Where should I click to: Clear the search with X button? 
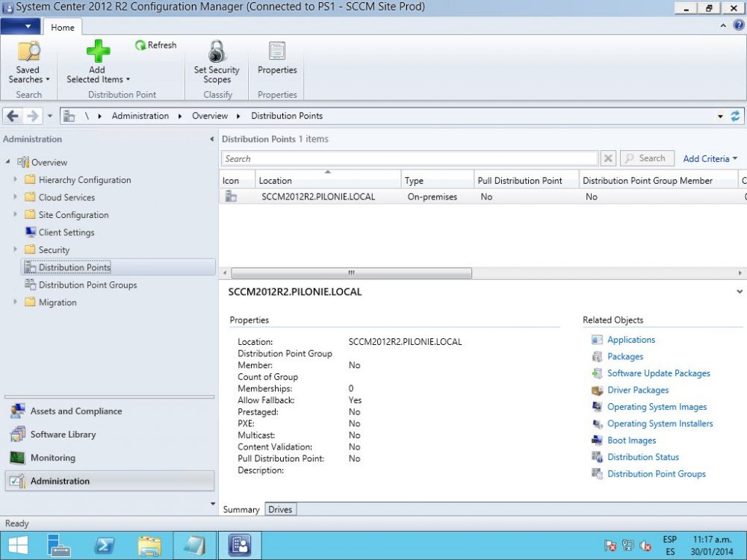pyautogui.click(x=608, y=158)
